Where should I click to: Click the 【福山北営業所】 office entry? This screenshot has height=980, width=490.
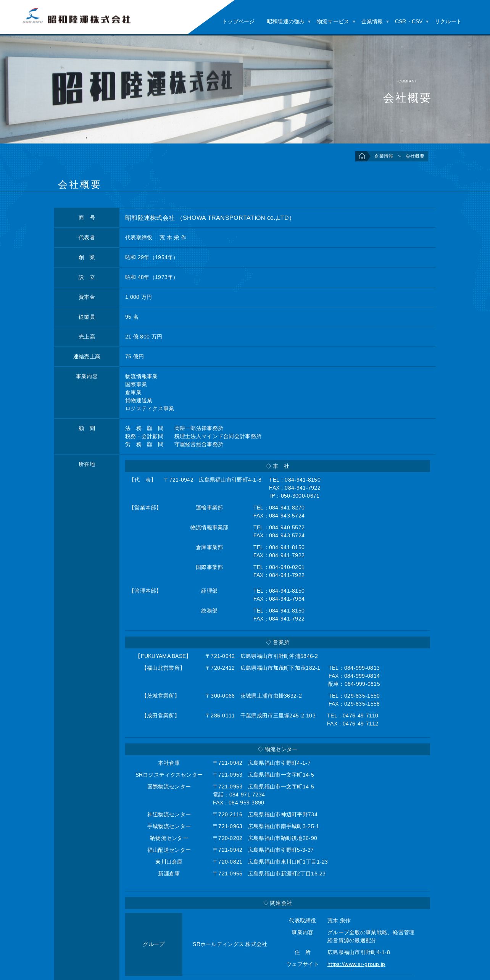point(163,668)
